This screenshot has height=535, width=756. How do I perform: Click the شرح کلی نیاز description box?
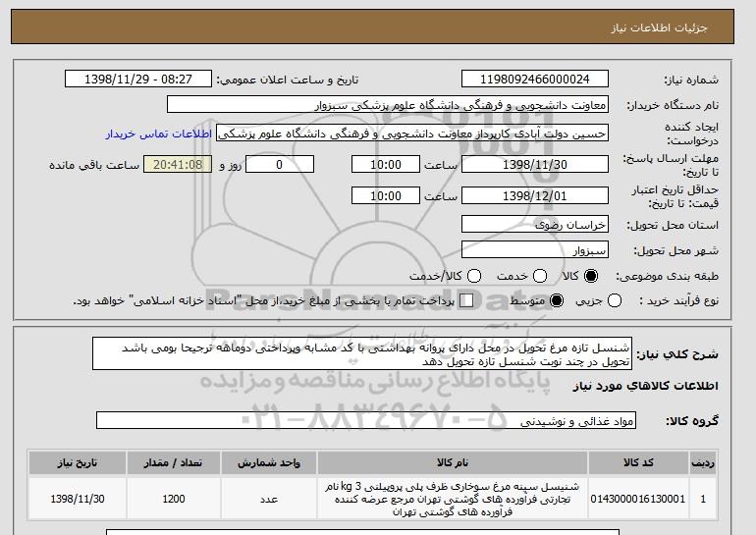point(362,353)
